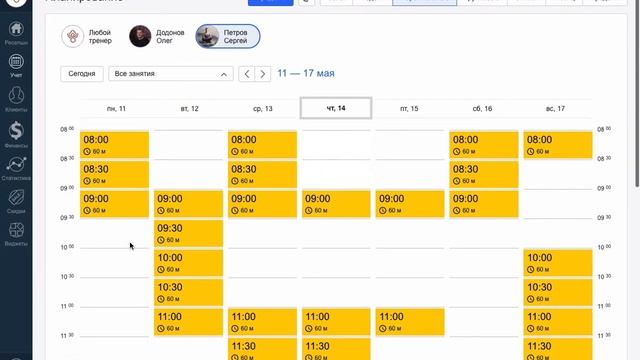Image resolution: width=640 pixels, height=360 pixels.
Task: Select the чт, 14 day header
Action: click(336, 108)
